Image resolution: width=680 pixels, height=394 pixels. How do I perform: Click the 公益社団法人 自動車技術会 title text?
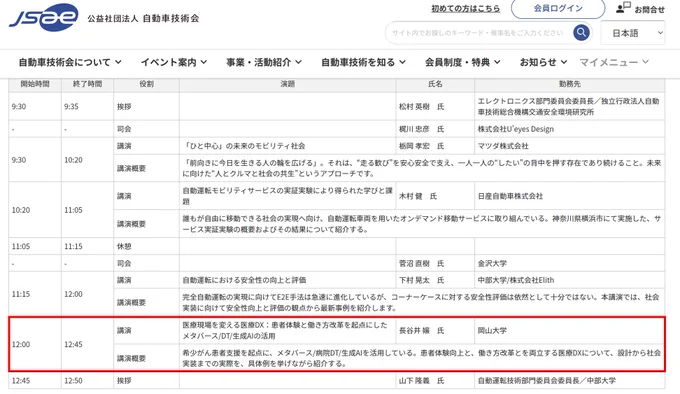pyautogui.click(x=143, y=18)
